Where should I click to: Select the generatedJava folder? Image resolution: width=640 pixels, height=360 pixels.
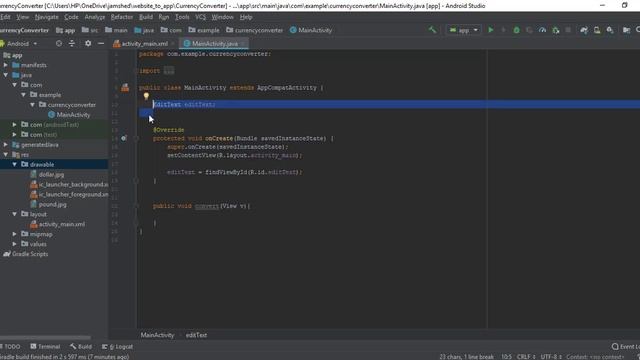[36, 144]
